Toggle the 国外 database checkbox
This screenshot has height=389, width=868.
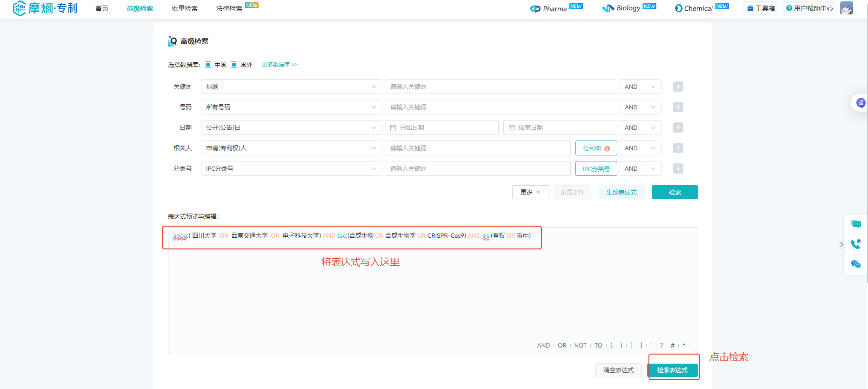coord(234,65)
